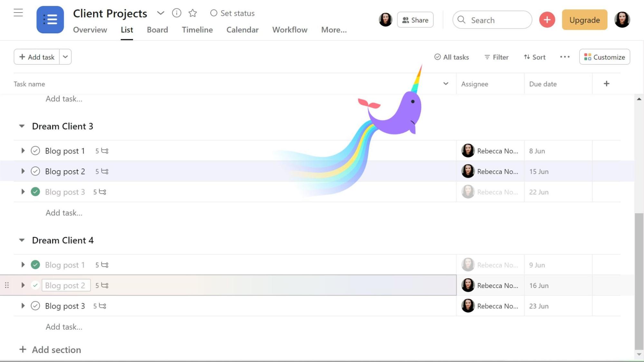Open the hamburger sidebar menu
This screenshot has width=644, height=362.
18,13
